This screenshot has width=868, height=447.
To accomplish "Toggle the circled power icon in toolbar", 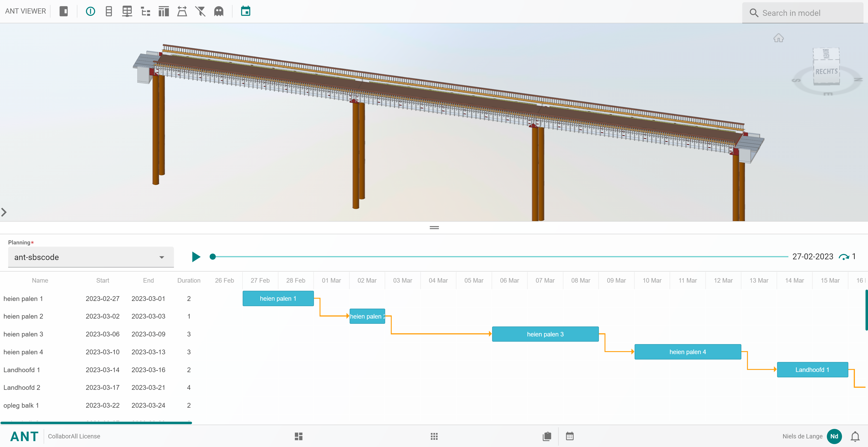I will 90,12.
